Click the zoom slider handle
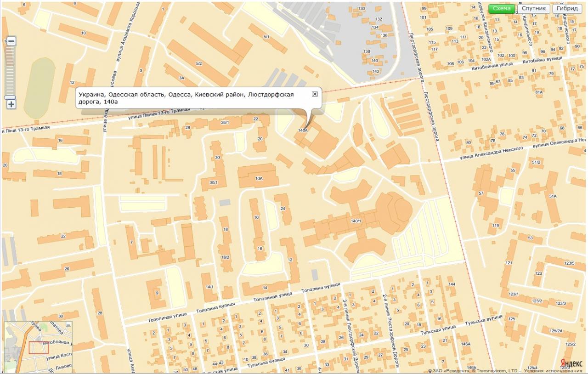This screenshot has width=588, height=374. point(10,97)
